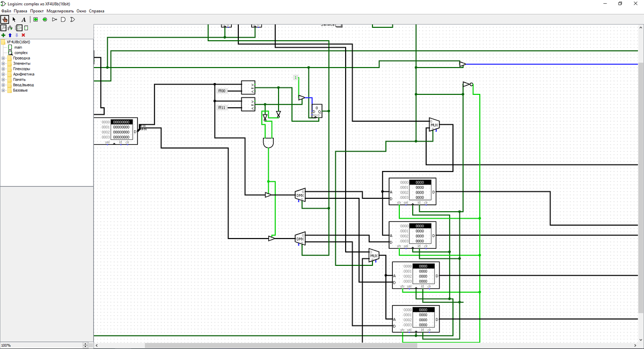
Task: Click the lower MUX near registers
Action: click(374, 256)
